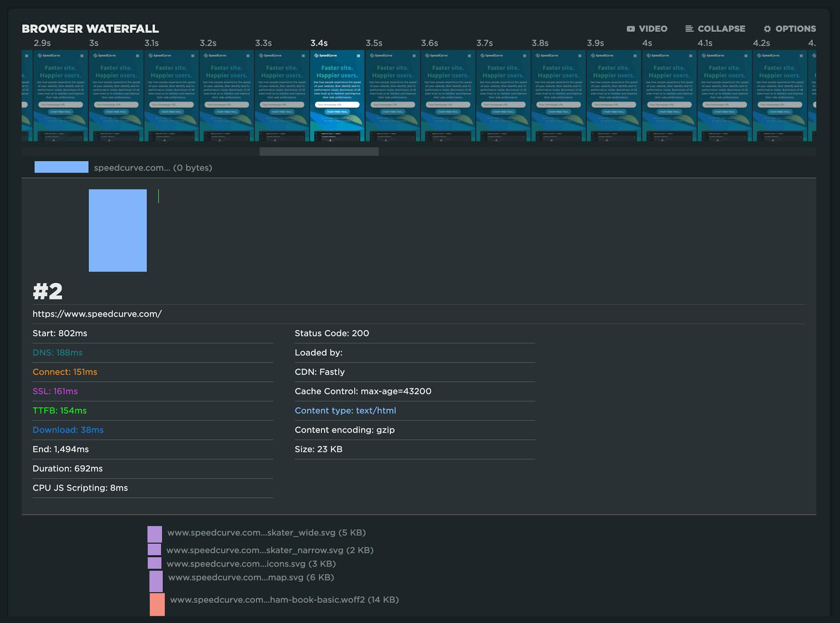The image size is (840, 623).
Task: Click the 3.4s timeline label
Action: click(x=319, y=43)
